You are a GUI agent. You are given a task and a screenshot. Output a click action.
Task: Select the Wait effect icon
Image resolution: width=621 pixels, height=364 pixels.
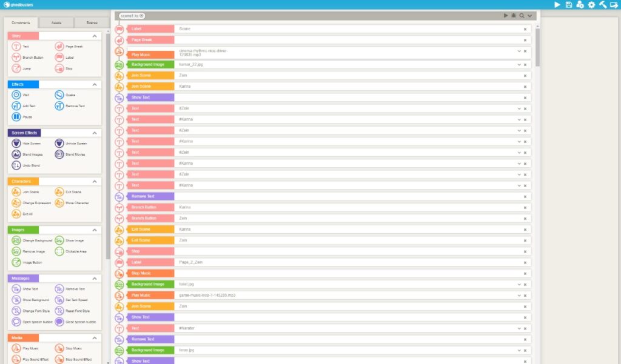tap(16, 95)
